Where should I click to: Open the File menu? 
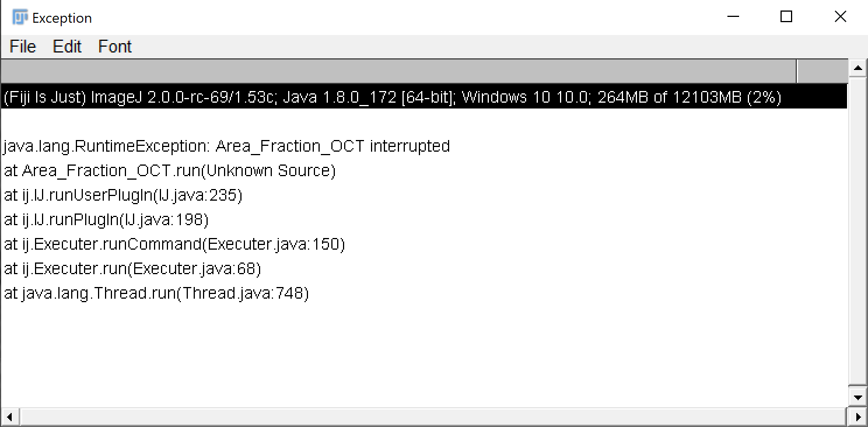(23, 47)
